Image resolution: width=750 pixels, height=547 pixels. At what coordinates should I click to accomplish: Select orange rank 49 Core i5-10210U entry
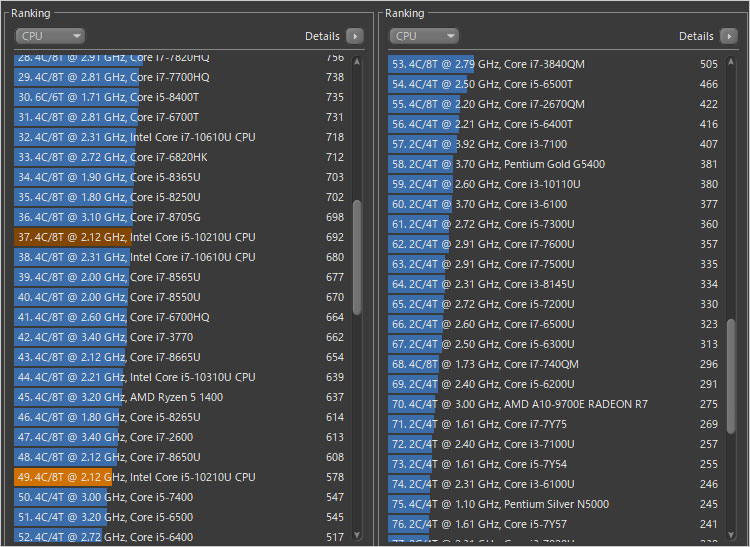(180, 477)
